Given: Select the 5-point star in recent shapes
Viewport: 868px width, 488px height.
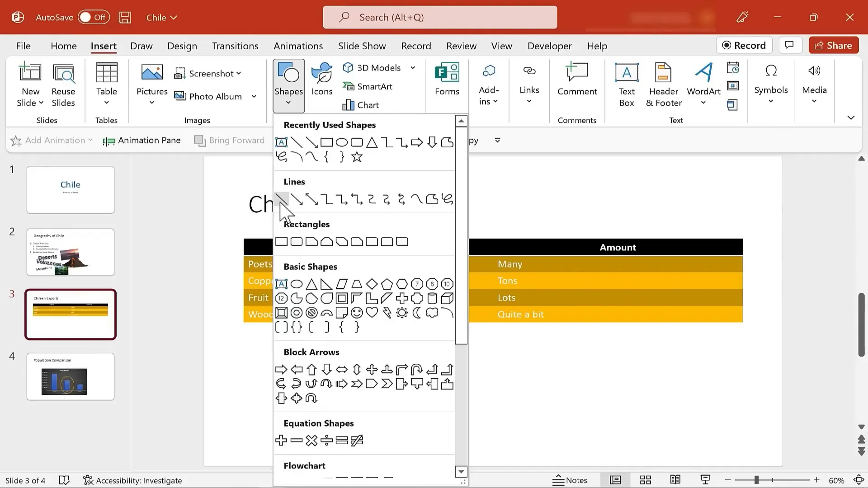Looking at the screenshot, I should coord(357,157).
